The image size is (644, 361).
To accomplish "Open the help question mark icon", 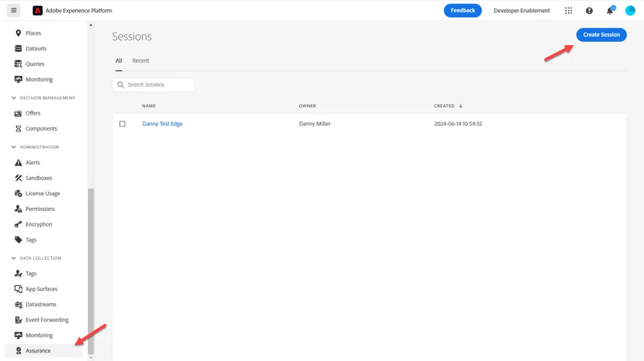I will (x=589, y=11).
